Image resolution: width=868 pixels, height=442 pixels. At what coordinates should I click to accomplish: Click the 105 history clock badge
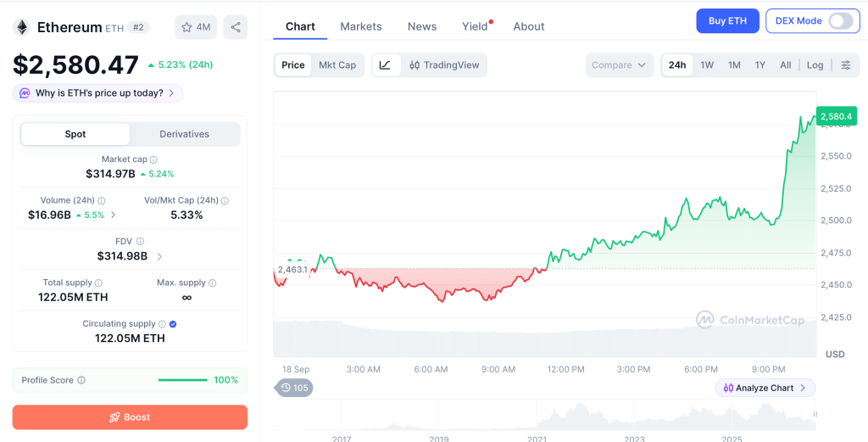point(293,388)
